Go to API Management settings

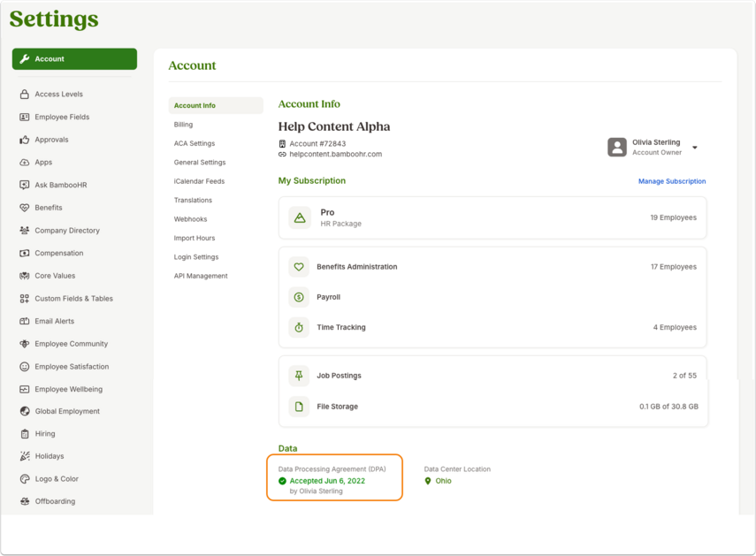pyautogui.click(x=201, y=276)
